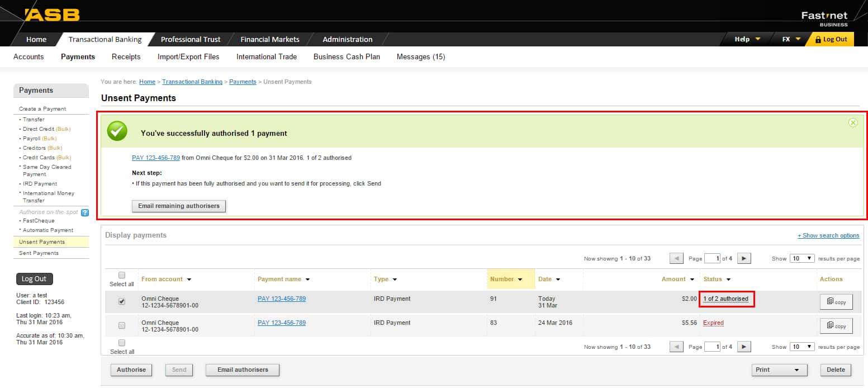Copy the expired $5.56 payment
This screenshot has width=868, height=388.
(x=836, y=326)
